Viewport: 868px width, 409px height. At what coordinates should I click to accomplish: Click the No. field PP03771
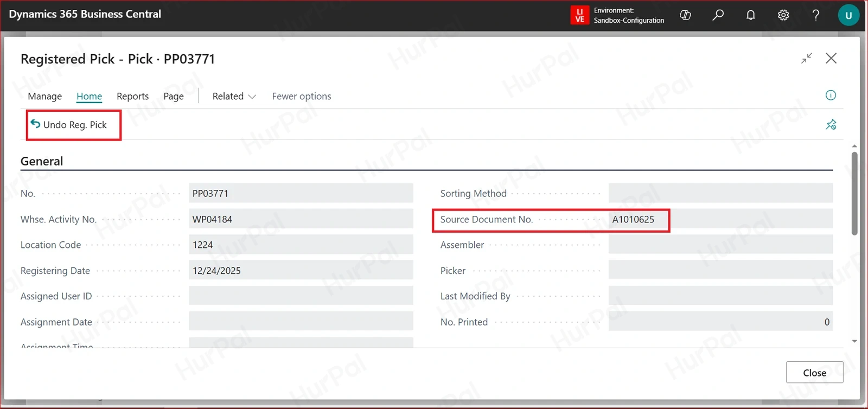(301, 193)
